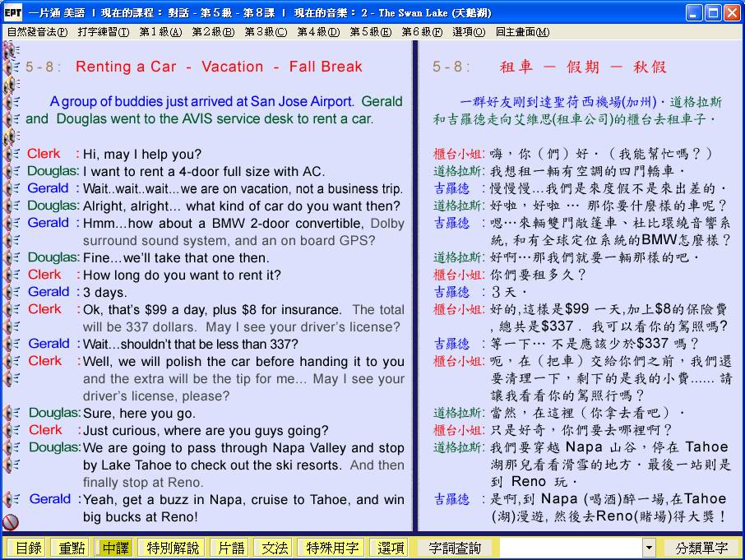
Task: Play audio for "Fine…we'll take that one then."
Action: pyautogui.click(x=11, y=257)
